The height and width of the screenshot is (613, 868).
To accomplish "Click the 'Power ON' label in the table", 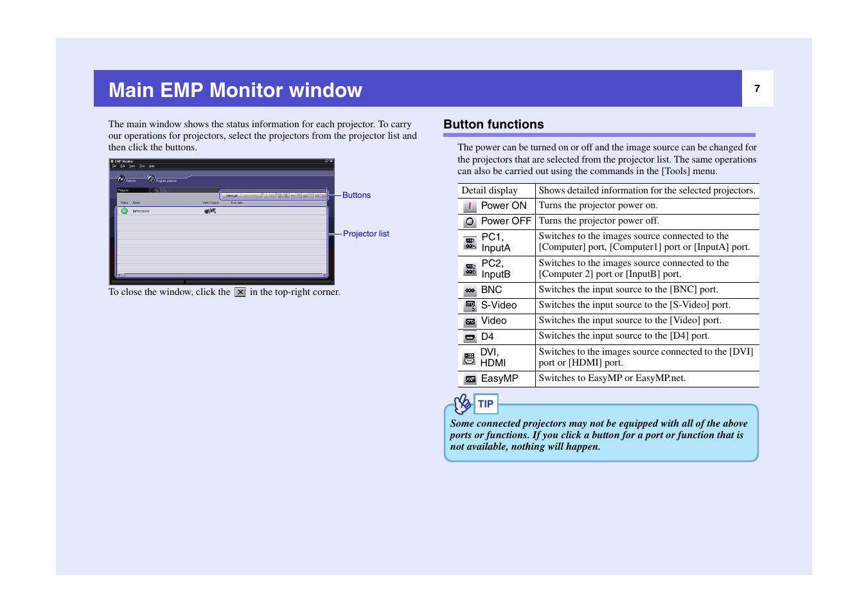I will (504, 206).
